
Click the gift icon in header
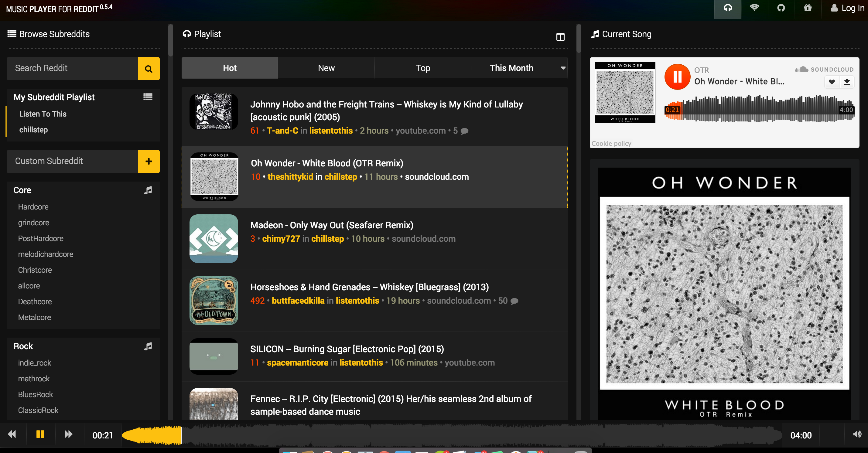pyautogui.click(x=807, y=8)
